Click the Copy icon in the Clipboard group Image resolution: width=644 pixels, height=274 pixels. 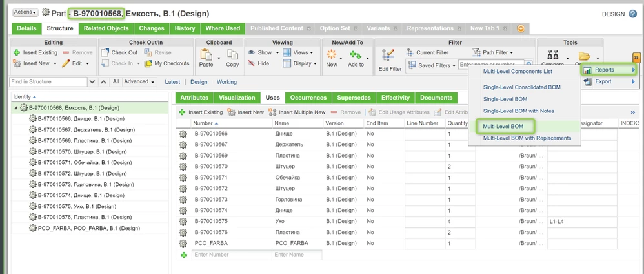point(232,55)
